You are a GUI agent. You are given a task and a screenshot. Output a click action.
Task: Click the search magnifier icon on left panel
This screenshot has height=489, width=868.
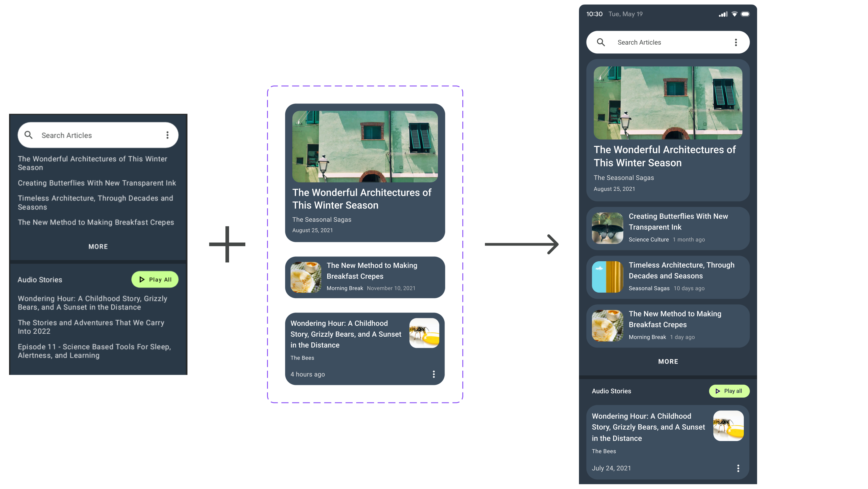pos(29,135)
